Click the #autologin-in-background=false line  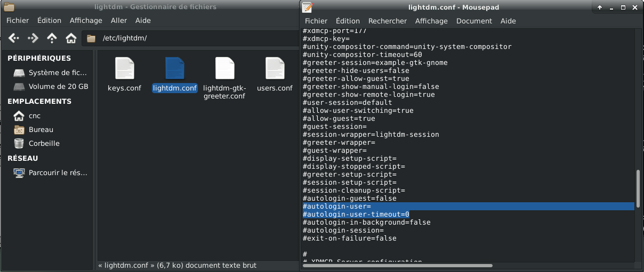[366, 222]
